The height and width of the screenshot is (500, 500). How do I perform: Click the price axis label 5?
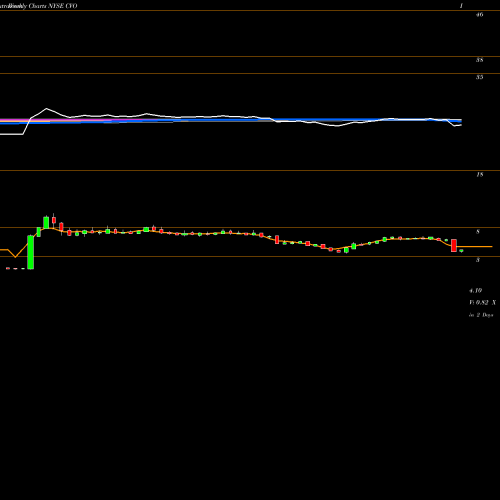point(478,260)
